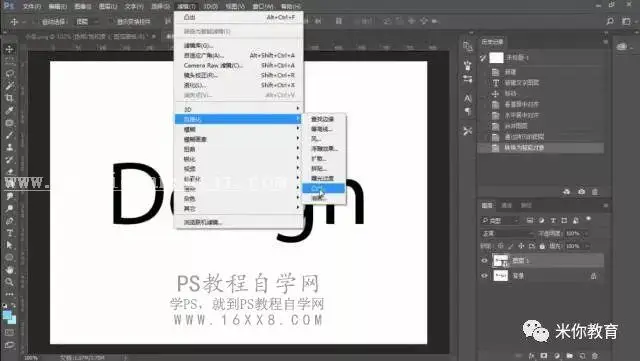Open opacity 100% slider arrow
This screenshot has width=640, height=361.
(587, 234)
